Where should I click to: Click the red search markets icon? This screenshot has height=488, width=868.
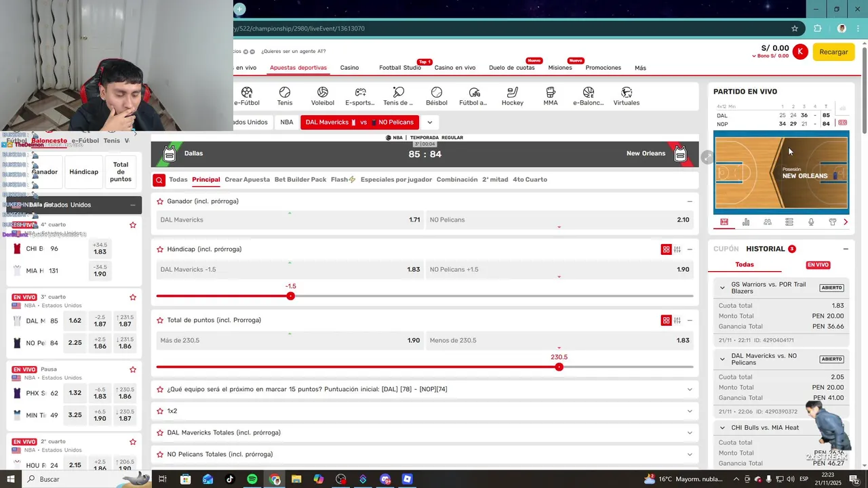pos(159,180)
